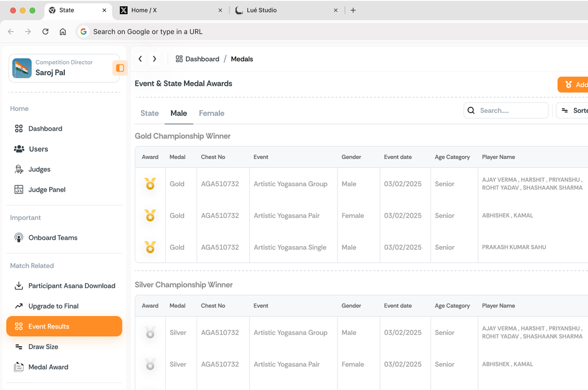The image size is (588, 390).
Task: Switch to the State tab
Action: click(149, 113)
